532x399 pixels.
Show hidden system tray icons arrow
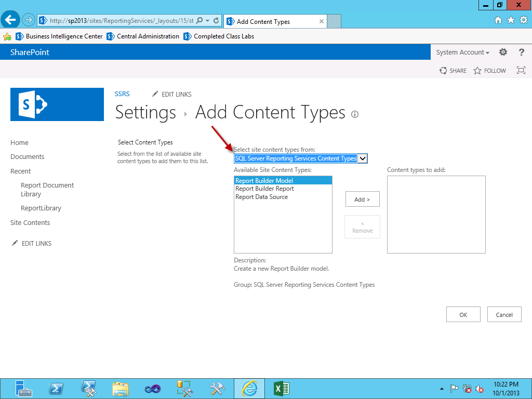442,389
